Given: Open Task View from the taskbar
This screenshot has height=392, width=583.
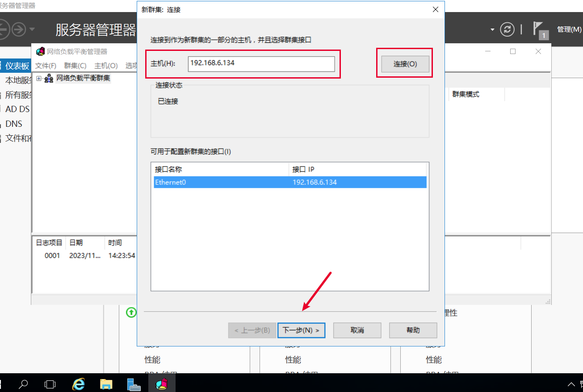Looking at the screenshot, I should [x=50, y=384].
